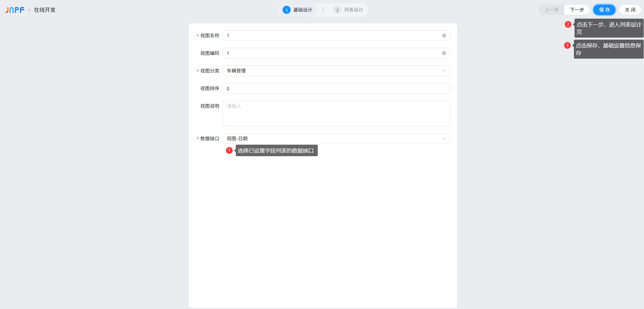Click the 视图名称 field label
Viewport: 644px width, 309px height.
click(x=210, y=36)
